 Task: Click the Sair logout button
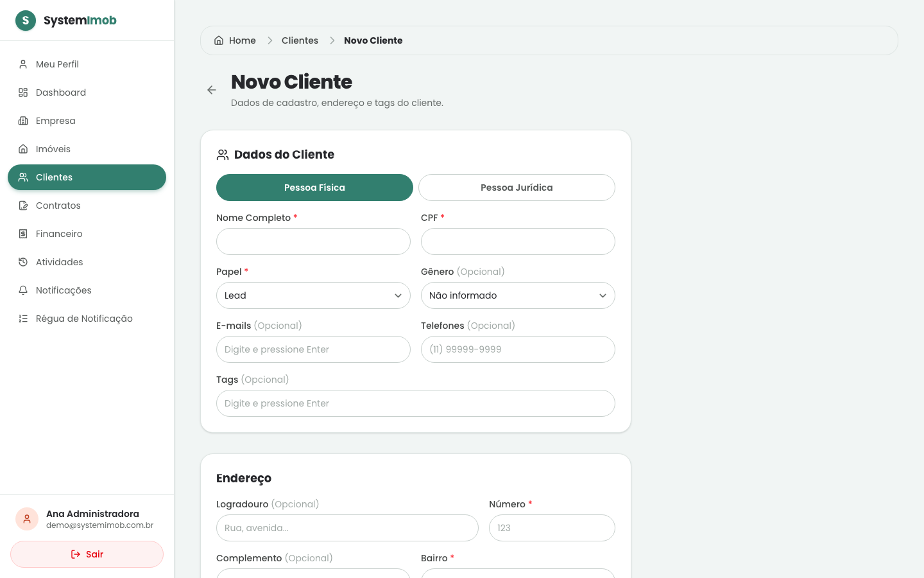tap(87, 554)
